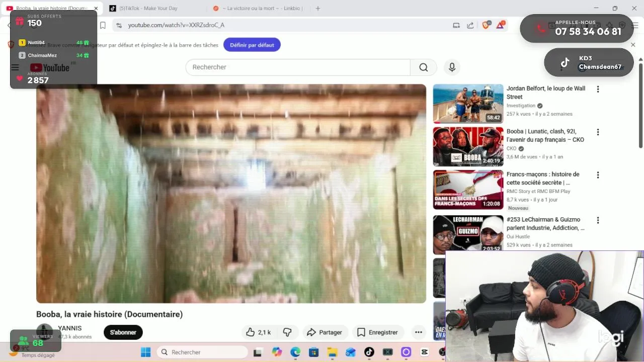The width and height of the screenshot is (644, 362).
Task: Open Booba Lunatic clash video thumbnail
Action: point(468,147)
